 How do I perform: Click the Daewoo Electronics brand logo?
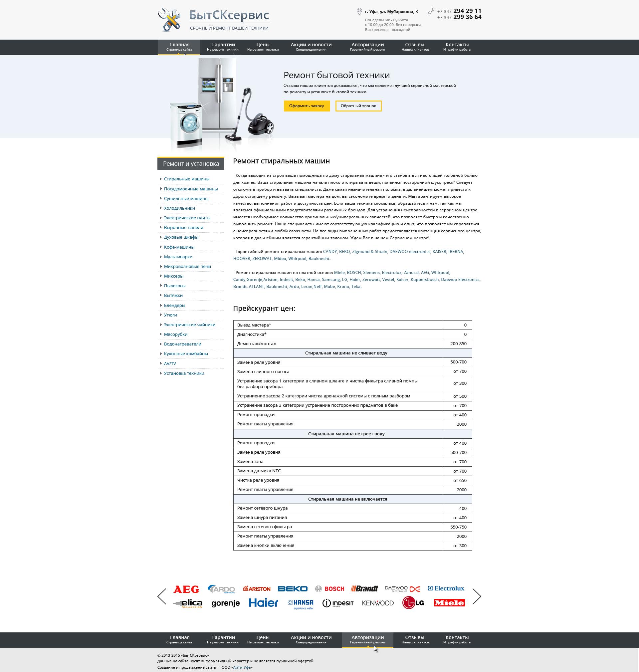[402, 589]
